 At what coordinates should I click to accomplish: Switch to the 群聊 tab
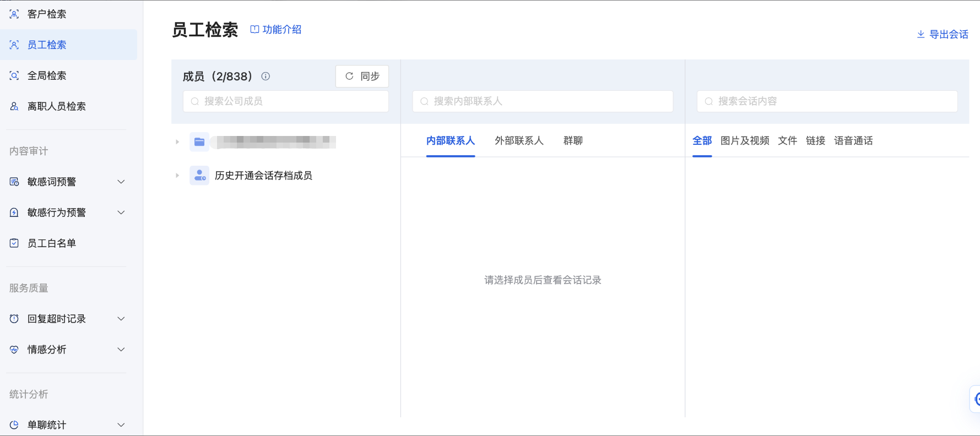[573, 141]
